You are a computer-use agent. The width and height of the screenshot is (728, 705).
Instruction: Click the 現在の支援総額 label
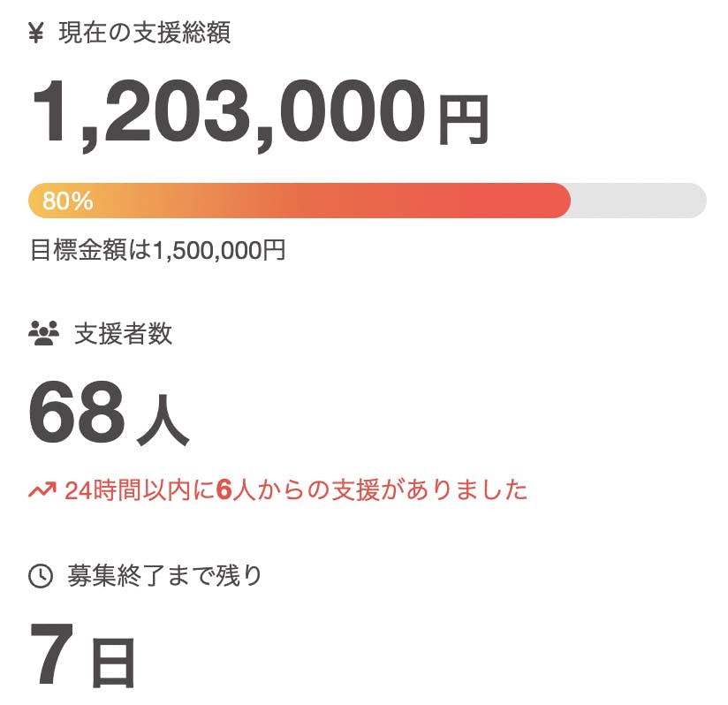[x=144, y=34]
